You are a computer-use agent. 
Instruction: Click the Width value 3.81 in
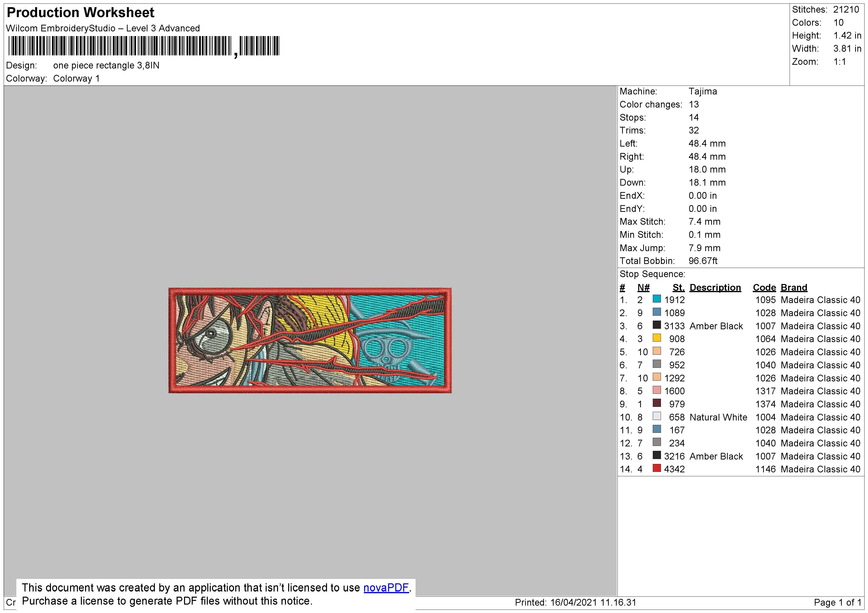pos(847,49)
